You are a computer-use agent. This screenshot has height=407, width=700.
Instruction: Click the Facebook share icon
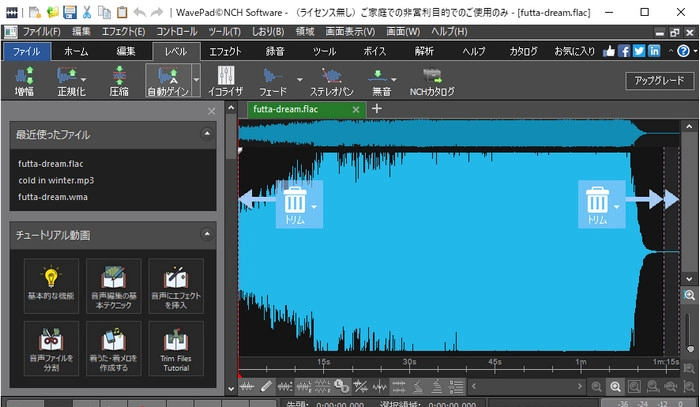pos(624,50)
